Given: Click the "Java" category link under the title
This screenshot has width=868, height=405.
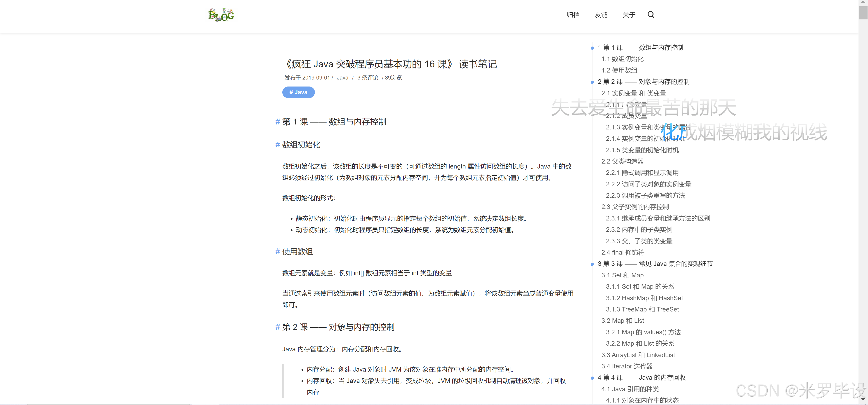Looking at the screenshot, I should 342,77.
